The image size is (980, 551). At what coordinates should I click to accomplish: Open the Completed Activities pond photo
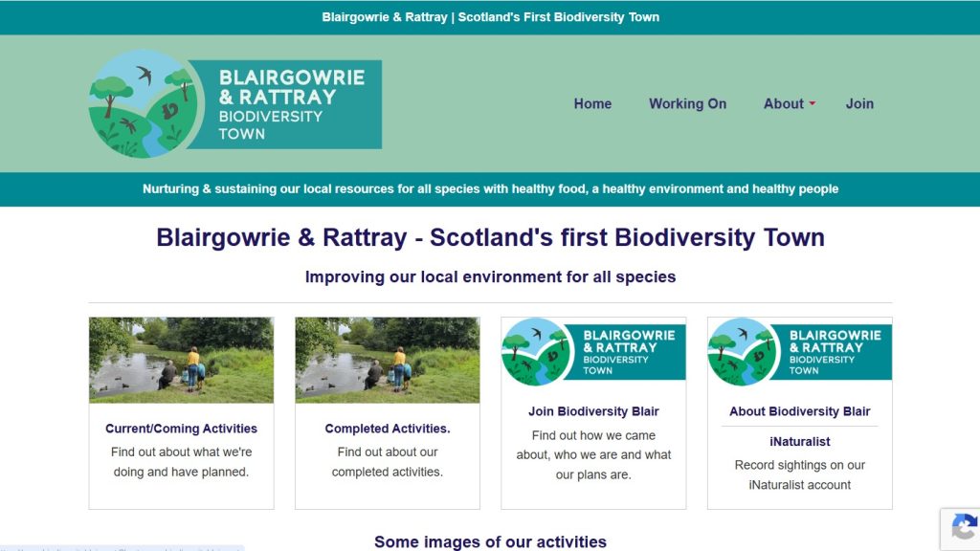388,360
